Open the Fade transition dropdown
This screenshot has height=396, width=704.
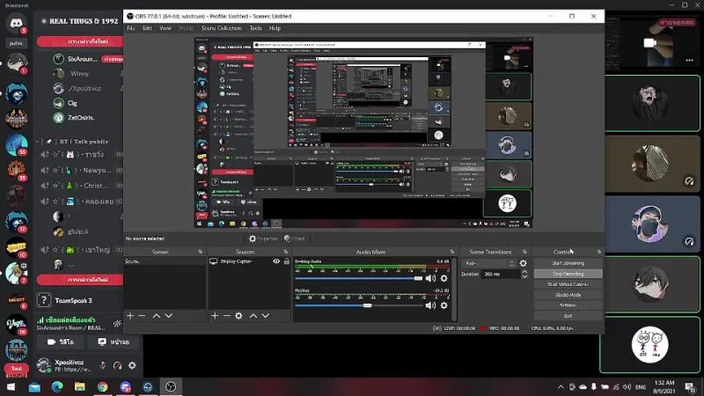489,263
